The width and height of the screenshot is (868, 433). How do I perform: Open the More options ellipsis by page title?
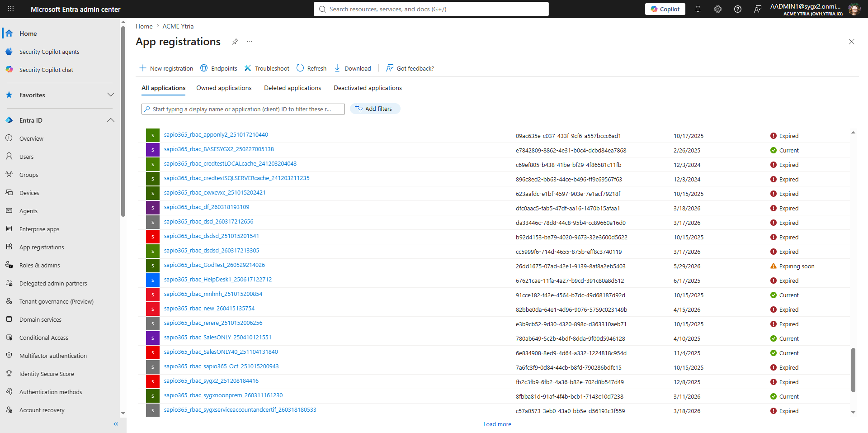(250, 42)
